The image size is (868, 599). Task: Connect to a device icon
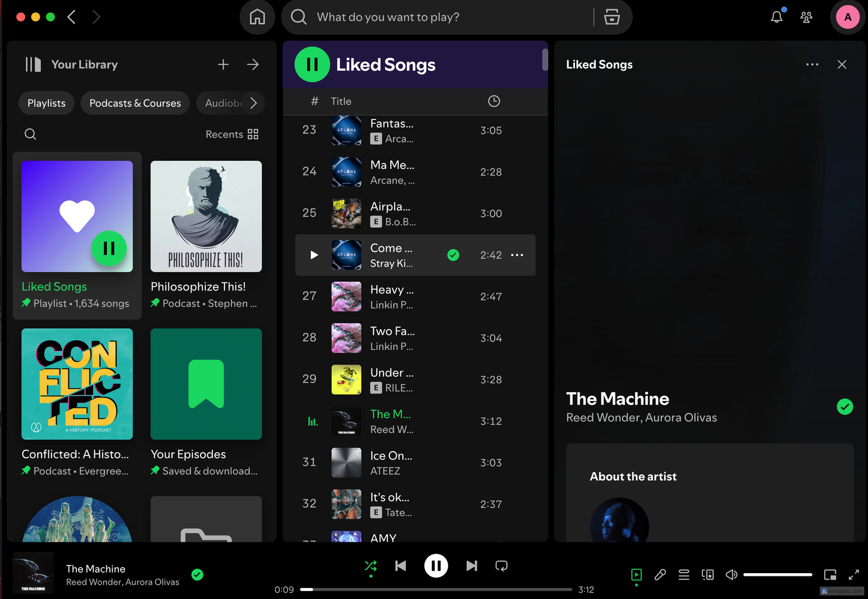pyautogui.click(x=708, y=575)
